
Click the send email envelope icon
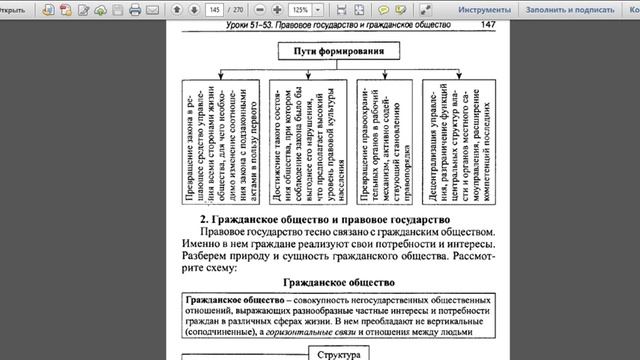point(152,10)
